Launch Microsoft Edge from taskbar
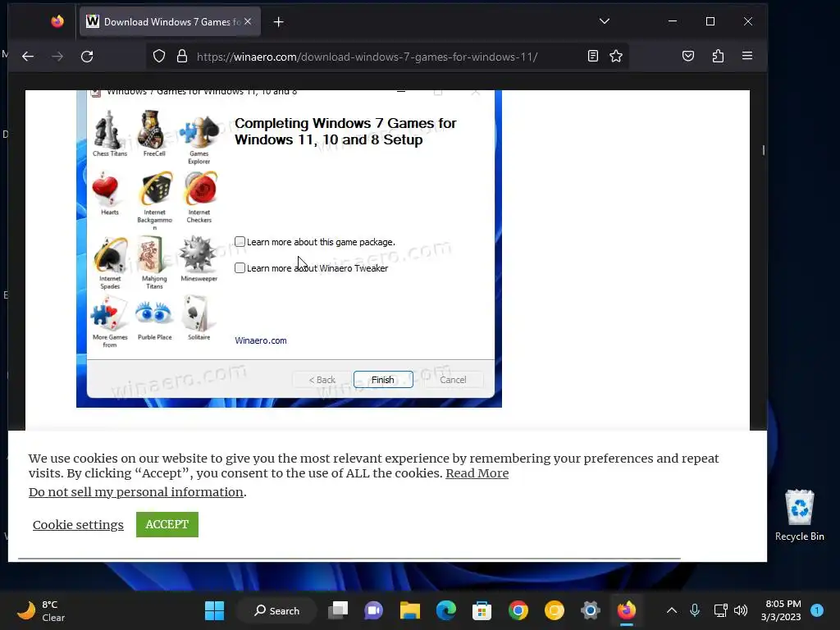 tap(445, 610)
